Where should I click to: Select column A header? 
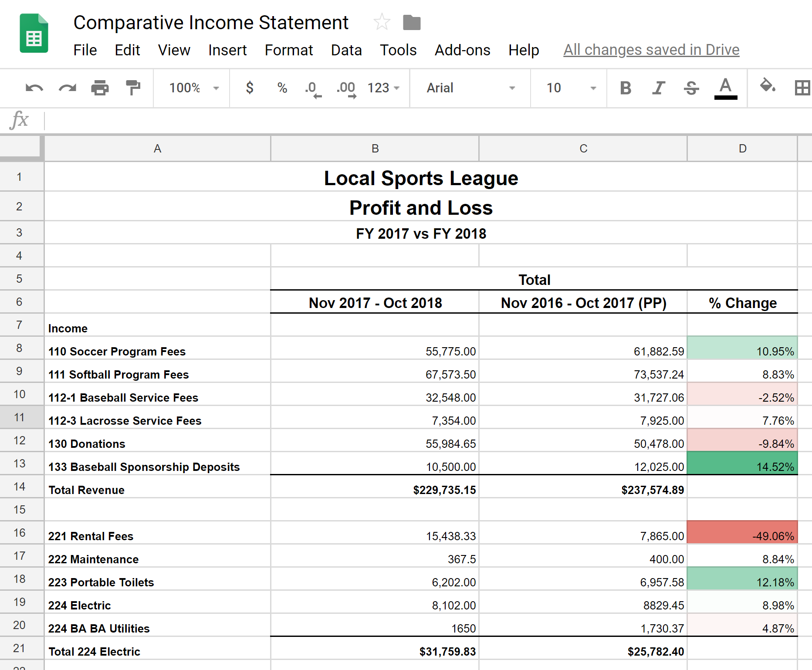[x=157, y=149]
